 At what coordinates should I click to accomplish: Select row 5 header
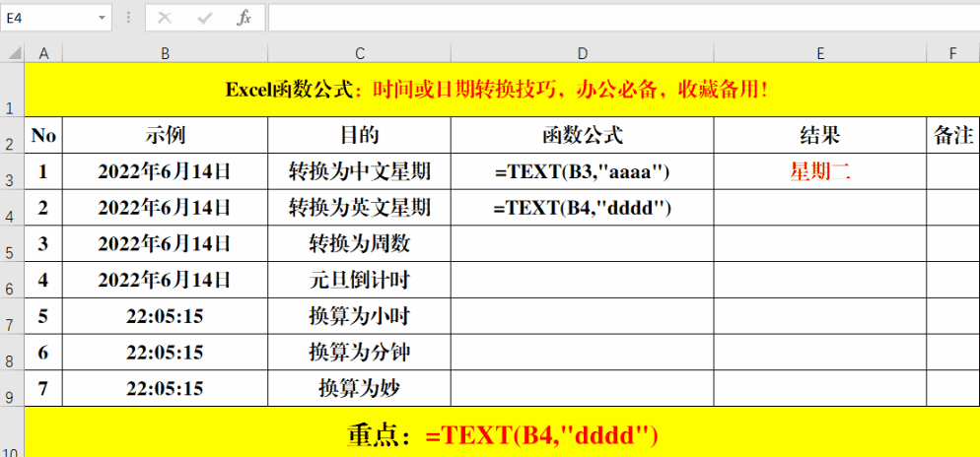point(13,244)
